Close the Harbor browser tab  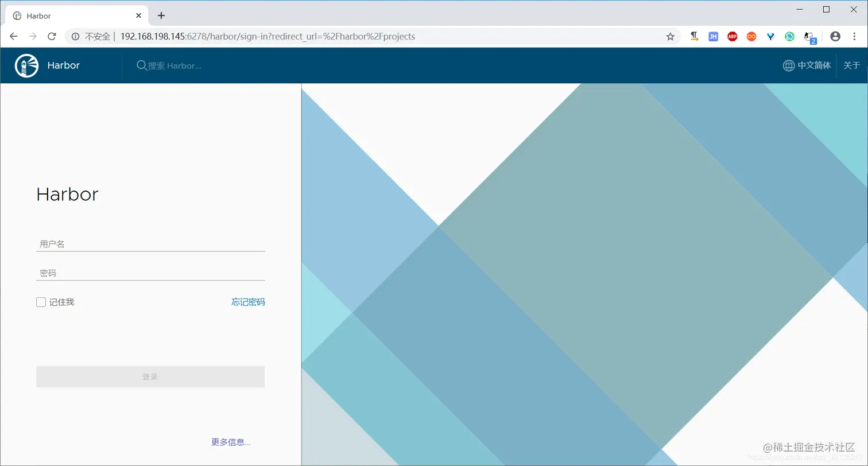138,15
